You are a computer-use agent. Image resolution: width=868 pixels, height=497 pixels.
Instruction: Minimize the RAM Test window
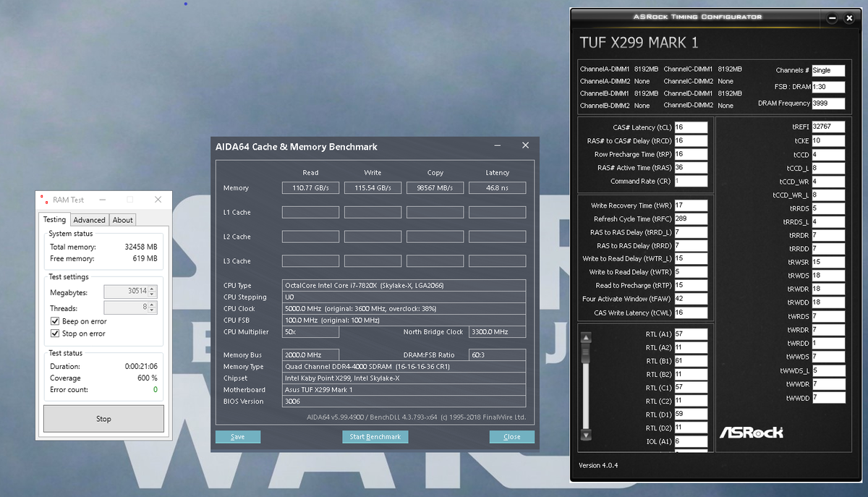pos(103,200)
